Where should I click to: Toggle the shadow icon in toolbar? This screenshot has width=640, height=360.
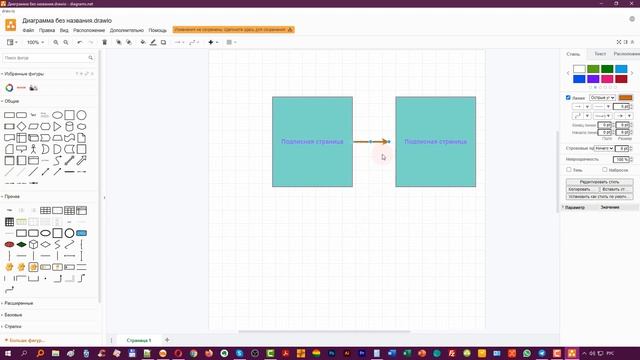click(x=163, y=42)
